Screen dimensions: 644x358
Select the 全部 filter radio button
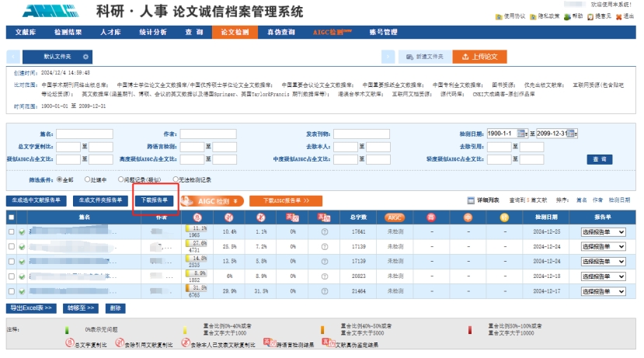pyautogui.click(x=59, y=179)
